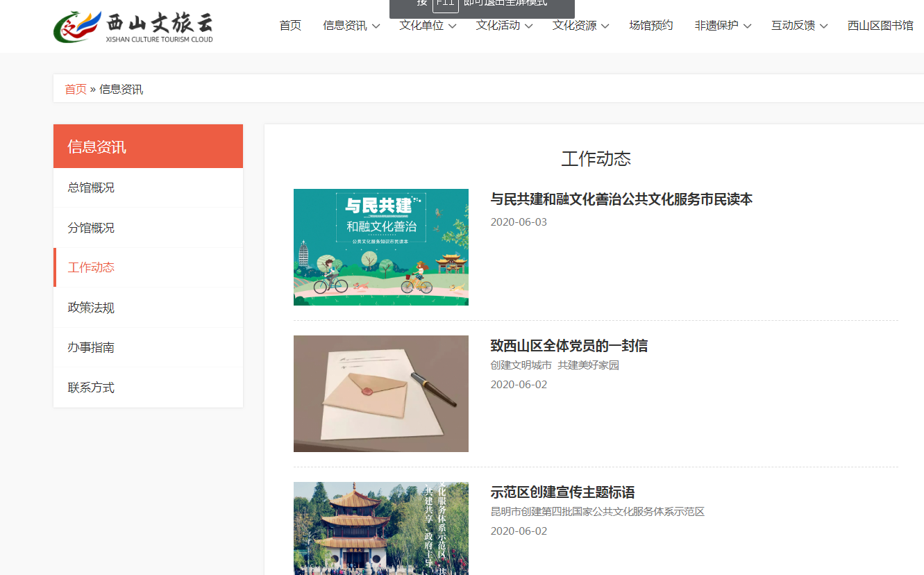Click the subtitle 创建文明城市 共建美好家园
Image resolution: width=924 pixels, height=575 pixels.
point(555,365)
